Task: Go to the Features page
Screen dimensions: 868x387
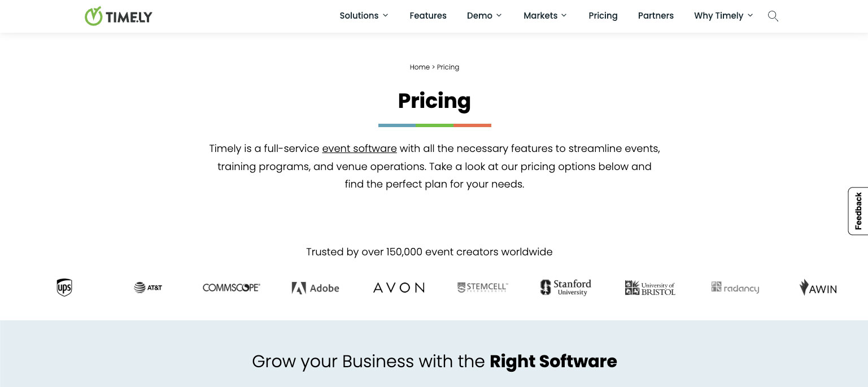Action: click(x=428, y=16)
